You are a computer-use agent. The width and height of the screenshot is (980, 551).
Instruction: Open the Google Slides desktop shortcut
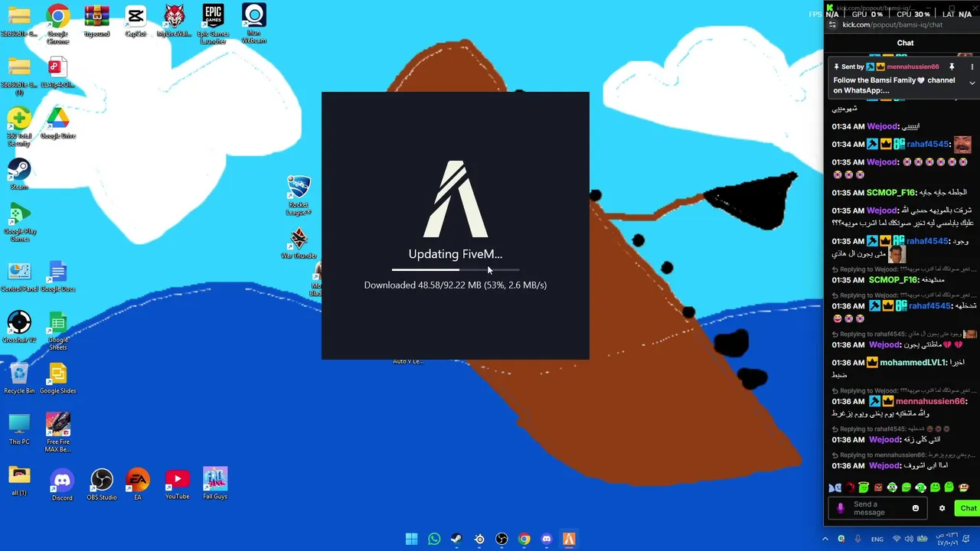[58, 378]
